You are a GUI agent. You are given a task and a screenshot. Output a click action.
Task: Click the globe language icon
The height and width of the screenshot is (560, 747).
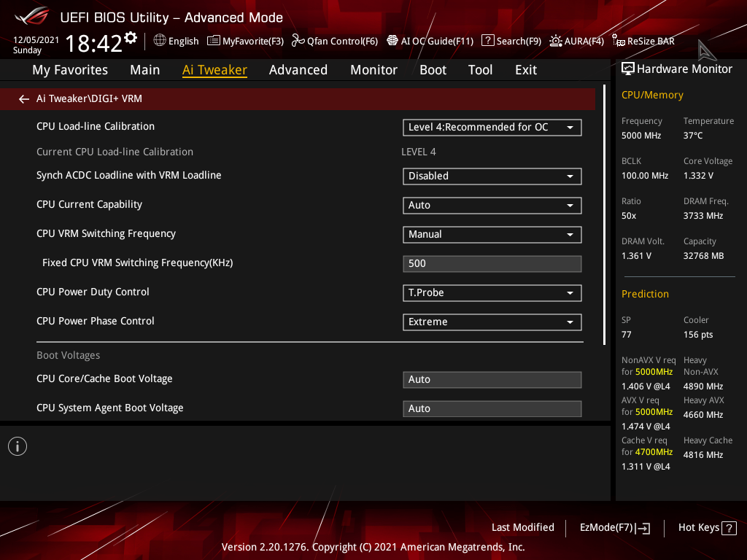(160, 41)
